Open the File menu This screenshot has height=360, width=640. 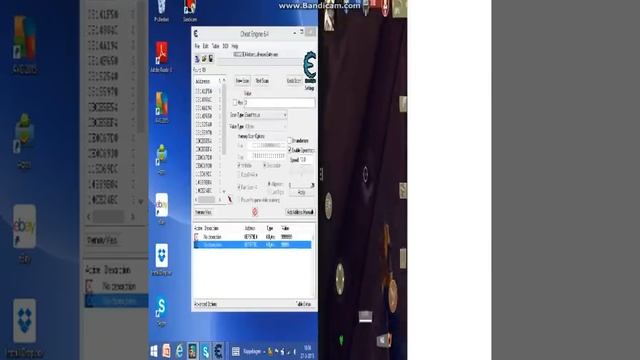point(197,46)
